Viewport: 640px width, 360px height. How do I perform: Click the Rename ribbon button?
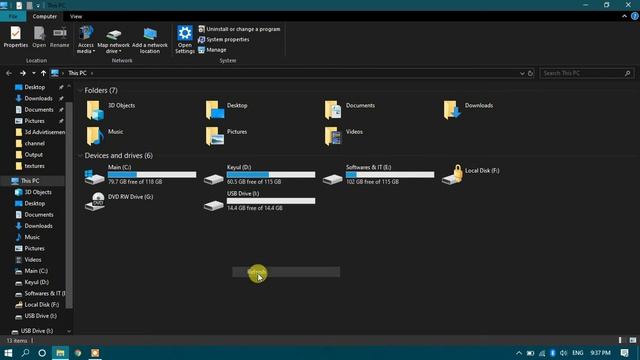(x=60, y=37)
